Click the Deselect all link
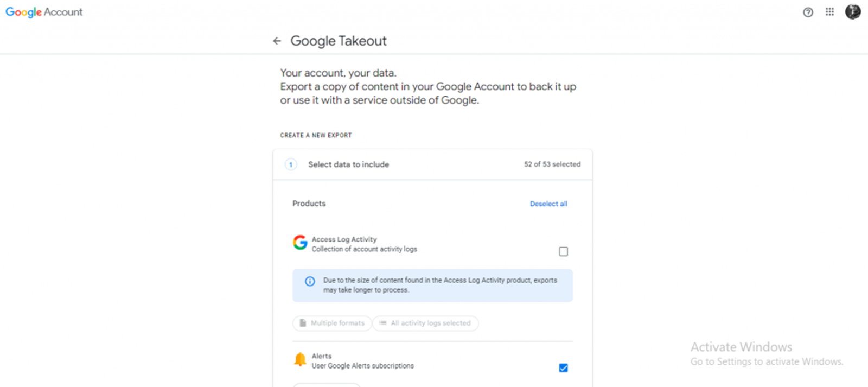Image resolution: width=868 pixels, height=387 pixels. click(x=548, y=204)
